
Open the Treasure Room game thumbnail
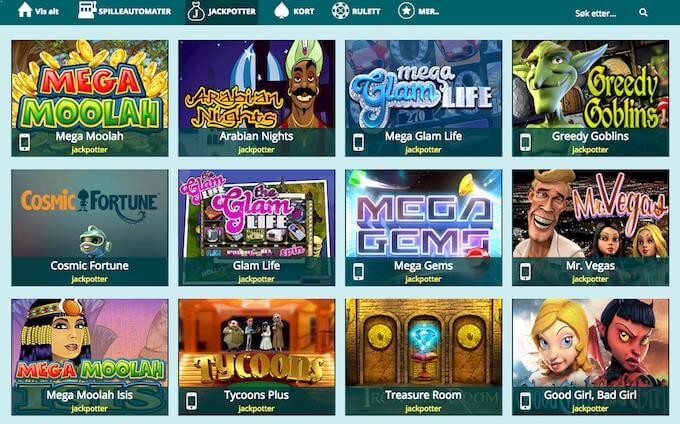click(424, 357)
